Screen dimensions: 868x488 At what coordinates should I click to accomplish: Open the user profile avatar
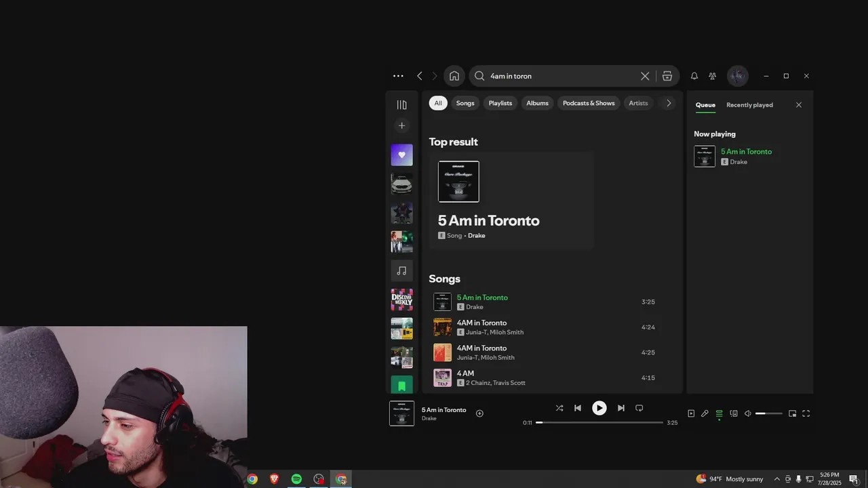click(x=738, y=76)
